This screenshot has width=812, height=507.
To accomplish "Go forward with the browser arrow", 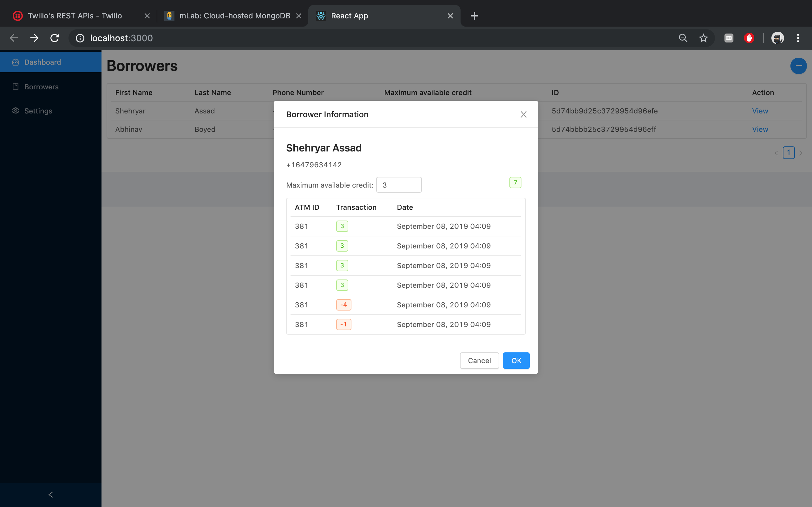I will 34,38.
